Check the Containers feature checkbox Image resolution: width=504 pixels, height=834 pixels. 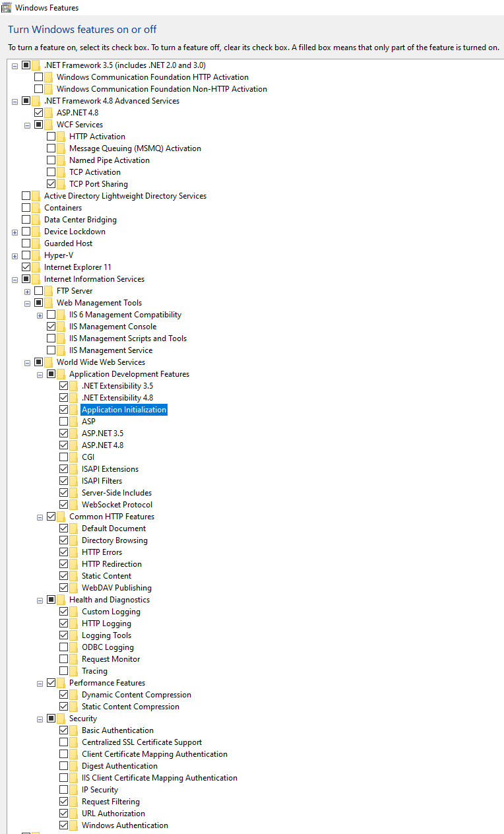tap(26, 208)
